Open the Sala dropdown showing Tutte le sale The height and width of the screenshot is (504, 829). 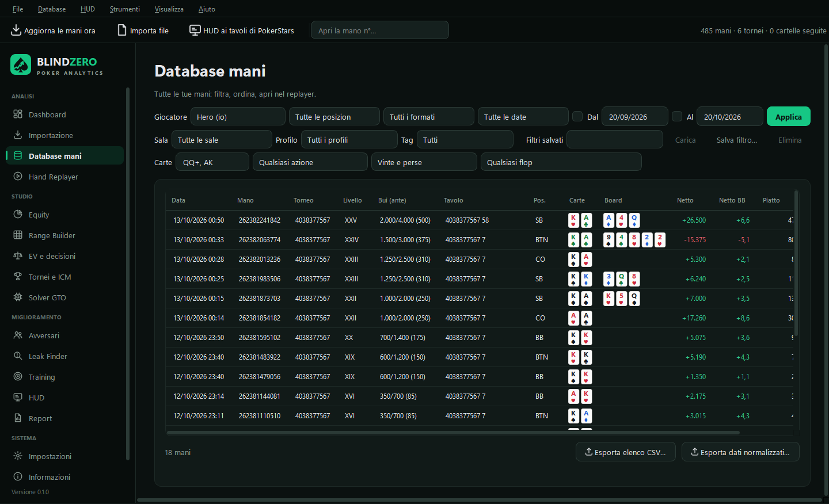tap(222, 139)
